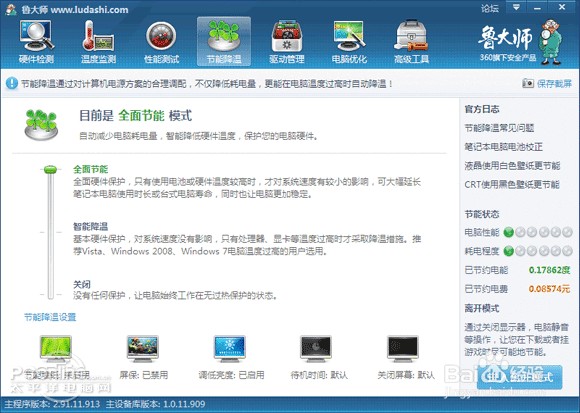
Task: Click the 待机时间: 默认 label
Action: tap(319, 375)
